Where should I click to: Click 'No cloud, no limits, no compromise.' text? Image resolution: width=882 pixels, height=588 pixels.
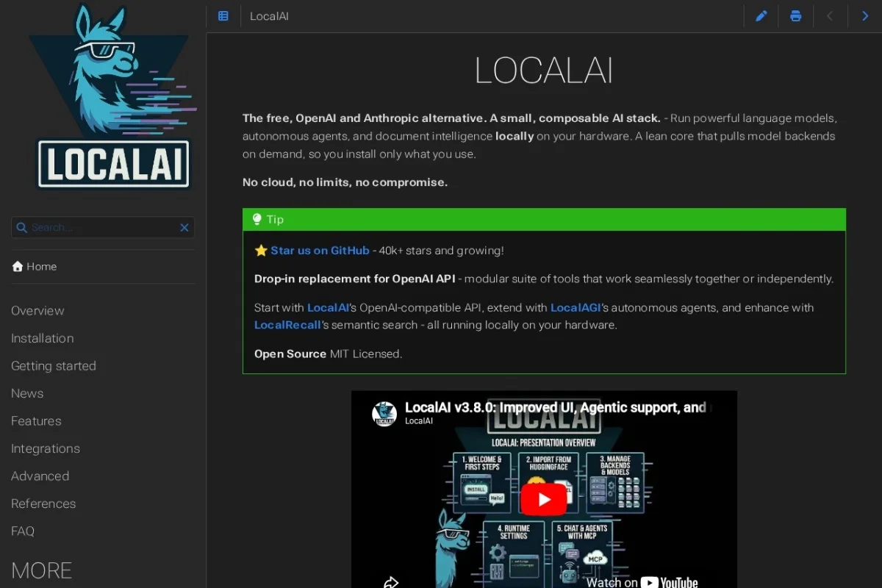coord(345,182)
